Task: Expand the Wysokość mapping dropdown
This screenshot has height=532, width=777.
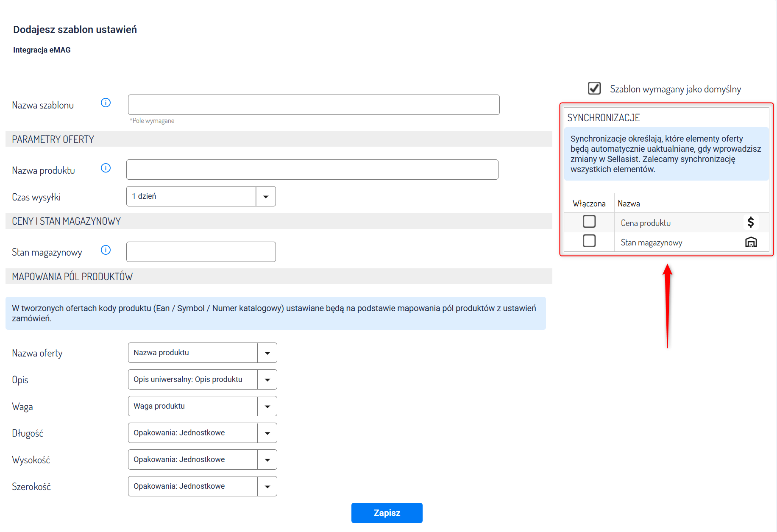Action: (x=202, y=460)
